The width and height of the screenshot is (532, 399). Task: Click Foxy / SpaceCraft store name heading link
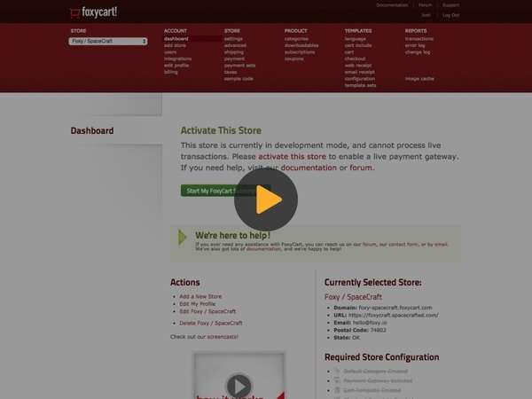(x=353, y=297)
